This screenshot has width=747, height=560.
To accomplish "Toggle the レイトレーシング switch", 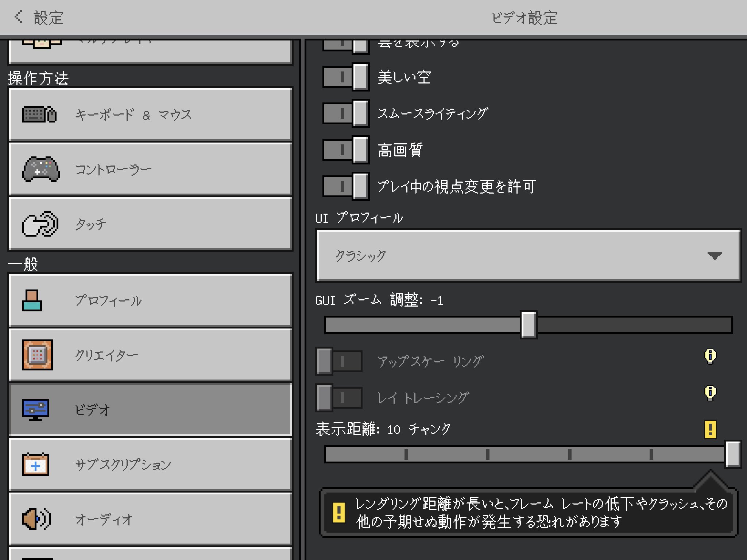I will [x=339, y=398].
